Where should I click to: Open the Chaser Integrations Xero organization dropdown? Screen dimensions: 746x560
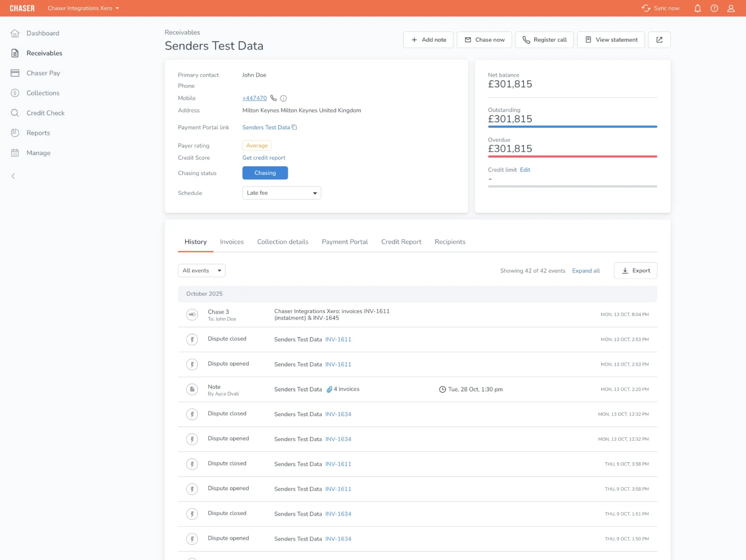(x=83, y=8)
